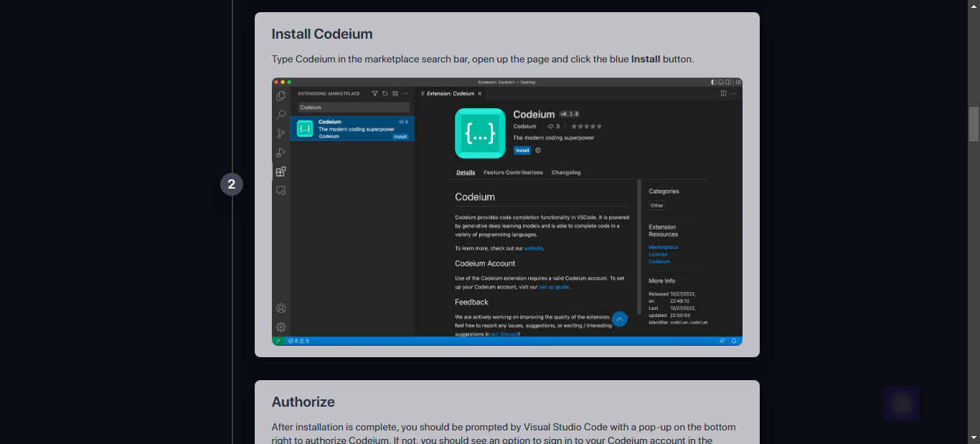The width and height of the screenshot is (980, 444).
Task: Select the Extensions icon in the activity bar
Action: pos(281,171)
